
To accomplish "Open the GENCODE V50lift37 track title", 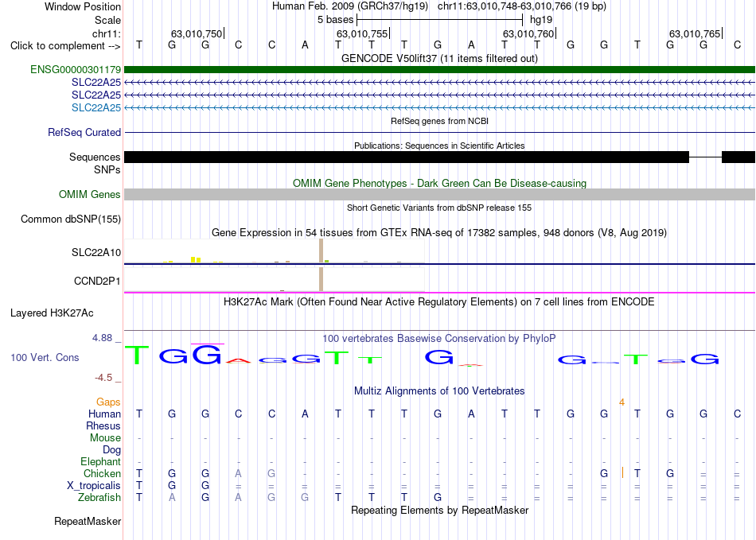I will pos(439,59).
